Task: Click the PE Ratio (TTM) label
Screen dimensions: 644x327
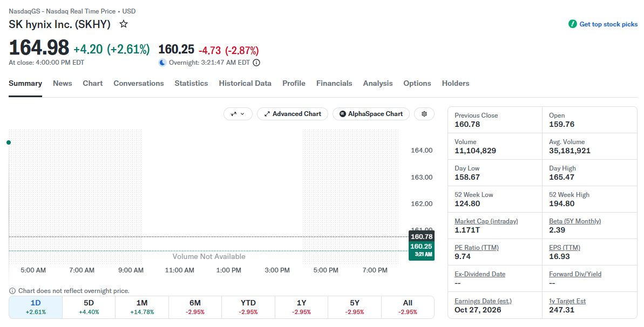Action: (477, 248)
